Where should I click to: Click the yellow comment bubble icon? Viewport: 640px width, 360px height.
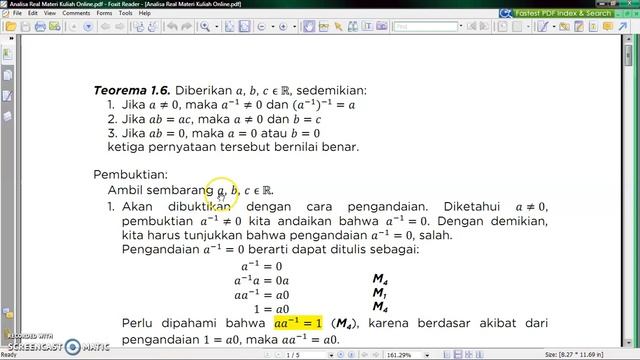607,27
